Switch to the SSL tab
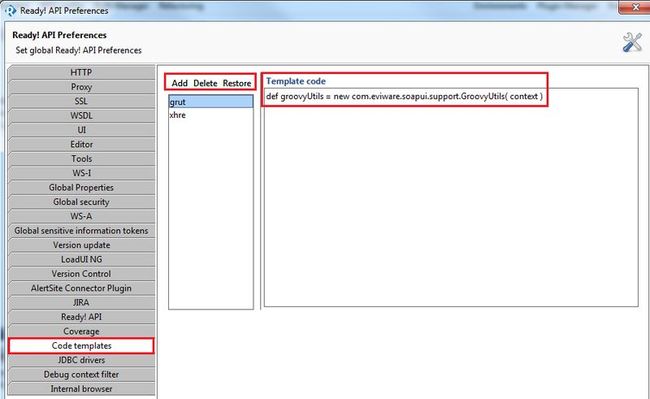Image resolution: width=650 pixels, height=399 pixels. pos(81,101)
